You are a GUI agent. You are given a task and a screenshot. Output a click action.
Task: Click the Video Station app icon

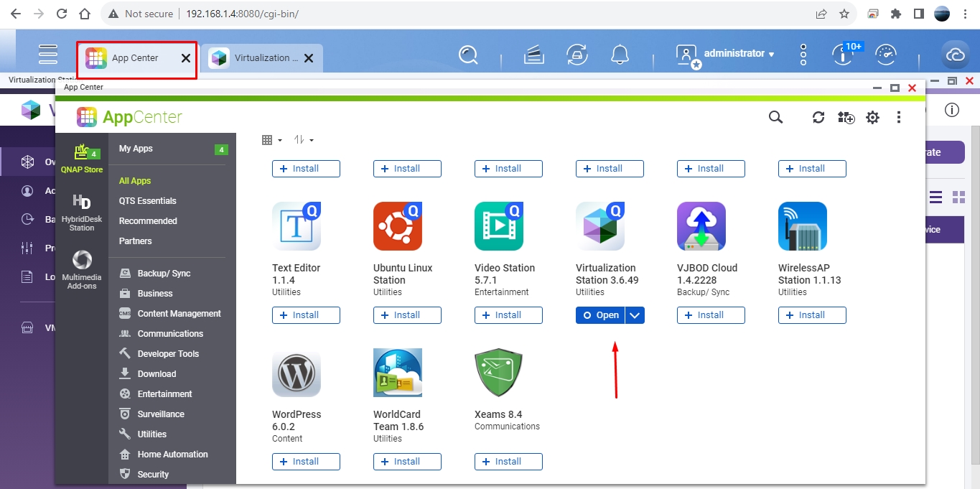499,225
